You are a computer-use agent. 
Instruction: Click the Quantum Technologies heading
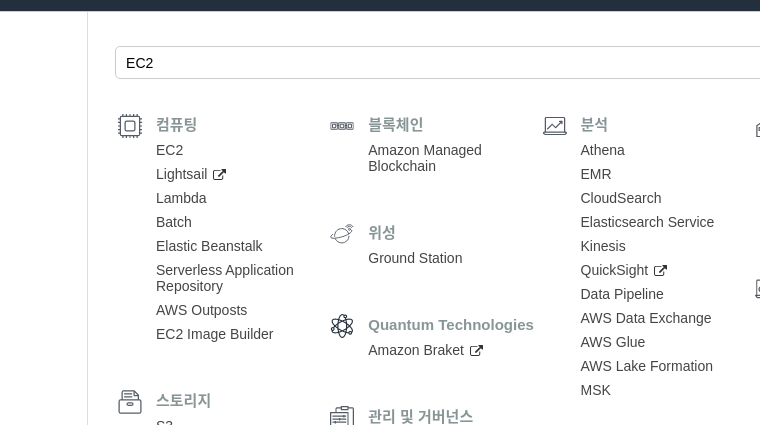451,325
